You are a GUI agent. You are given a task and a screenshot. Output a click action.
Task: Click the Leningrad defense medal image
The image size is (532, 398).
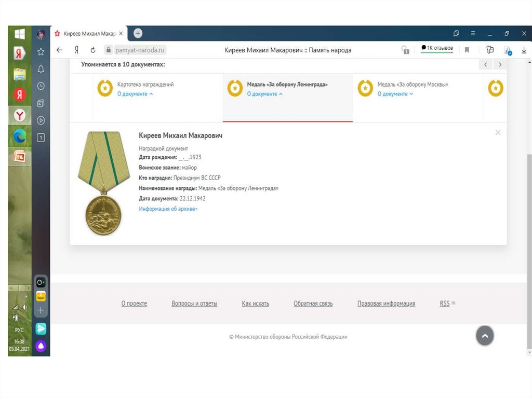point(104,183)
